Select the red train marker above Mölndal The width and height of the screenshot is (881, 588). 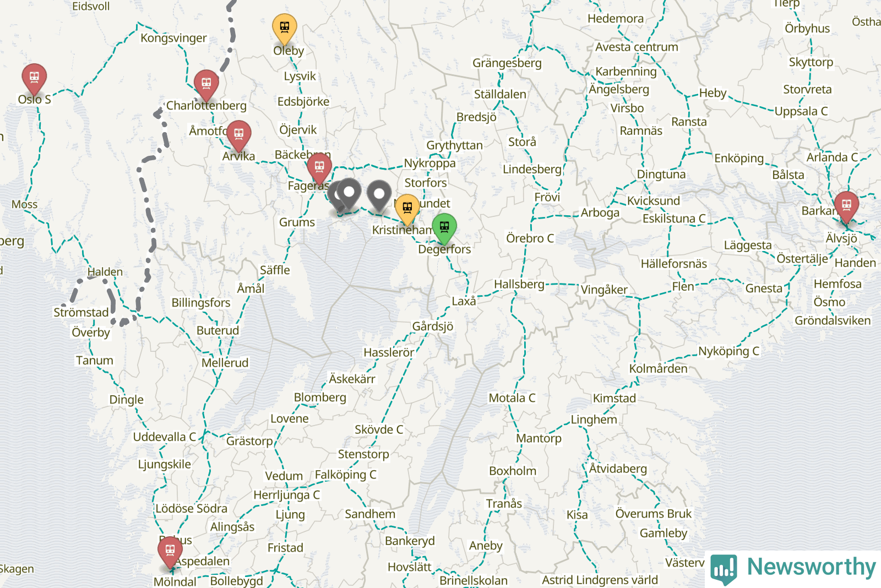pos(170,552)
